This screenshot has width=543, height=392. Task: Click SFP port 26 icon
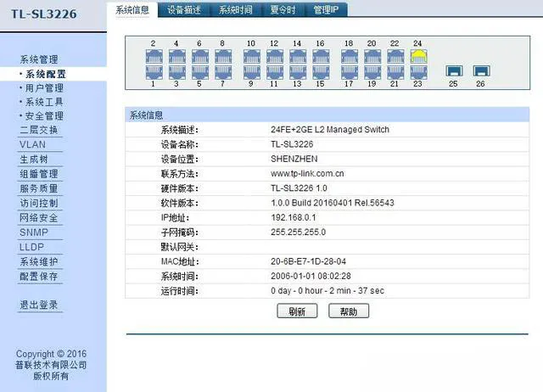coord(481,71)
